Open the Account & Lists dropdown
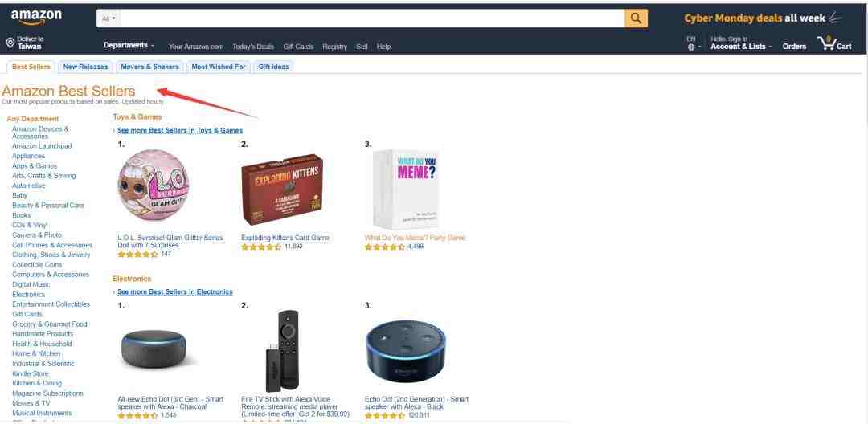The image size is (868, 424). click(x=741, y=43)
